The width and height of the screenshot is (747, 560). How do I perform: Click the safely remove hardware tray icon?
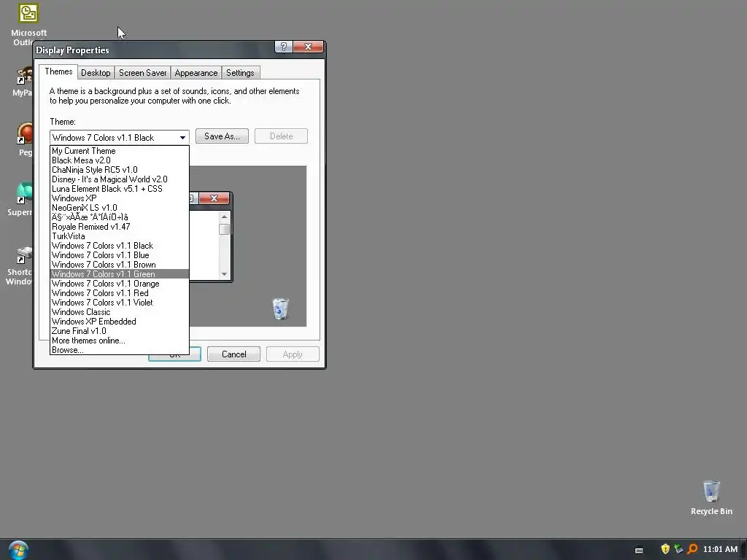pyautogui.click(x=678, y=549)
